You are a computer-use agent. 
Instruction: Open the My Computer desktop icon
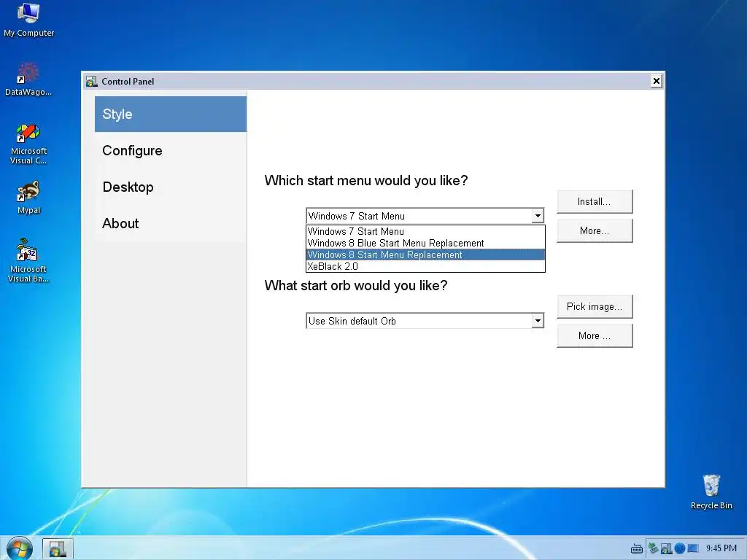(x=28, y=20)
